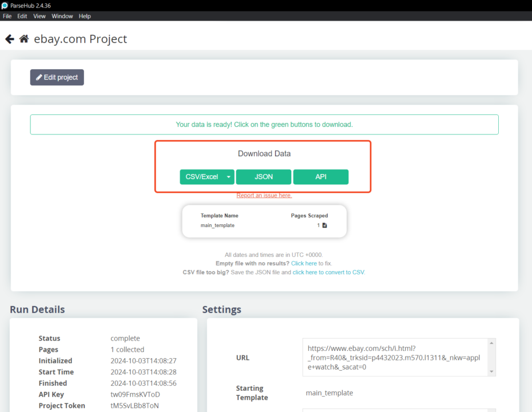The width and height of the screenshot is (532, 412).
Task: Click the '1 collected' pages value
Action: 127,350
